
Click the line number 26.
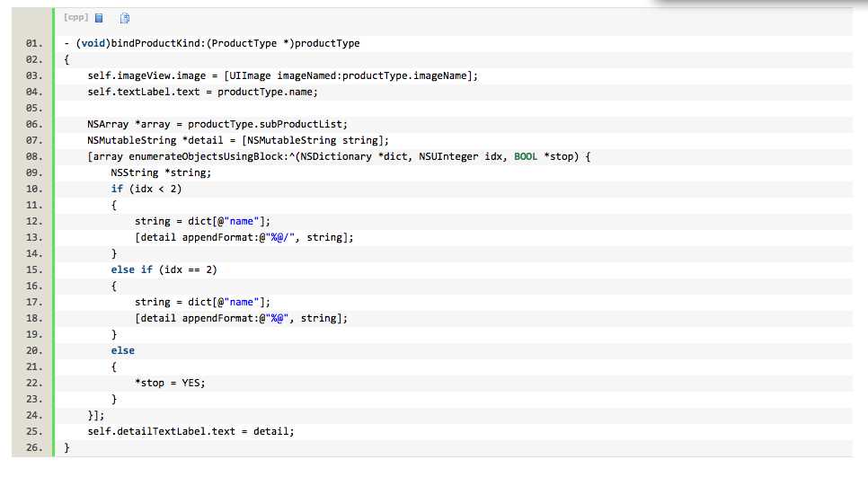tap(34, 447)
